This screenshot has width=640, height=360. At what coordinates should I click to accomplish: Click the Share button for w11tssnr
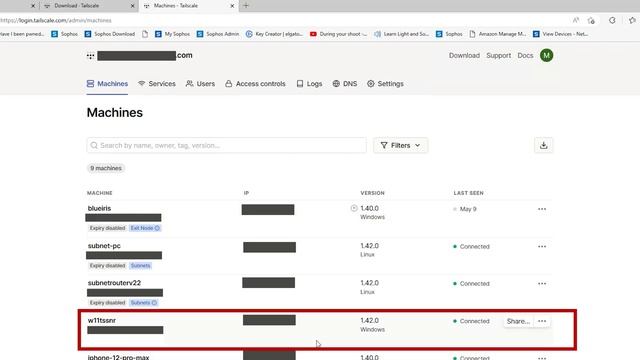pyautogui.click(x=518, y=321)
